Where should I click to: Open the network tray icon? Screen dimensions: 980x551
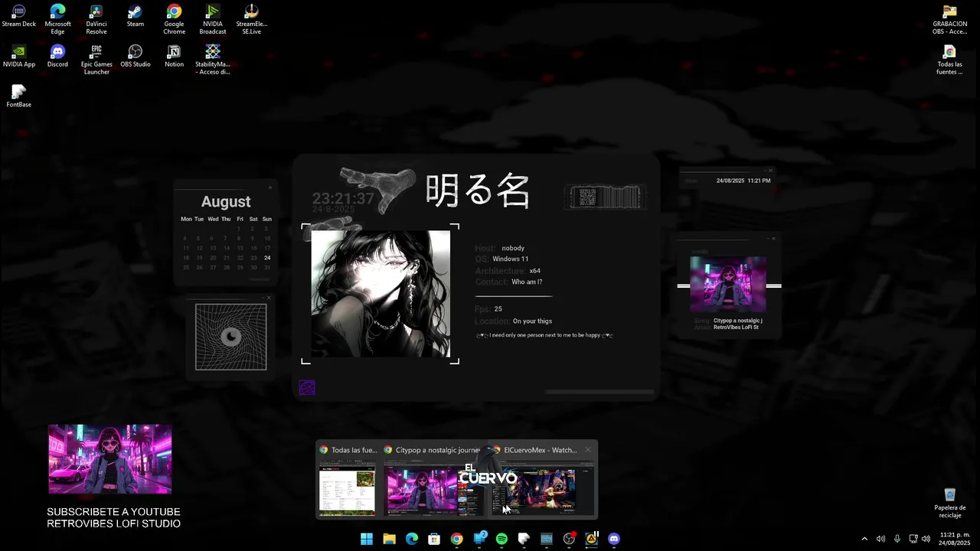tap(913, 539)
